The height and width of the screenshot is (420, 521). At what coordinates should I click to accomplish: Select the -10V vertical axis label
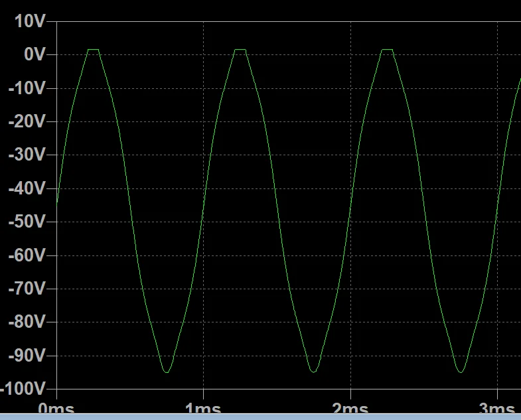click(28, 88)
